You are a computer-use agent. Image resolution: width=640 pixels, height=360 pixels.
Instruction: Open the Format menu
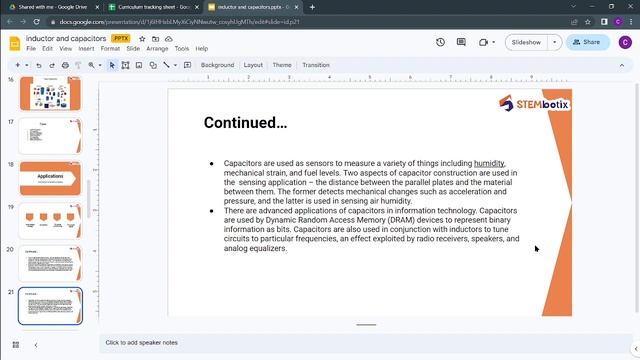[110, 49]
